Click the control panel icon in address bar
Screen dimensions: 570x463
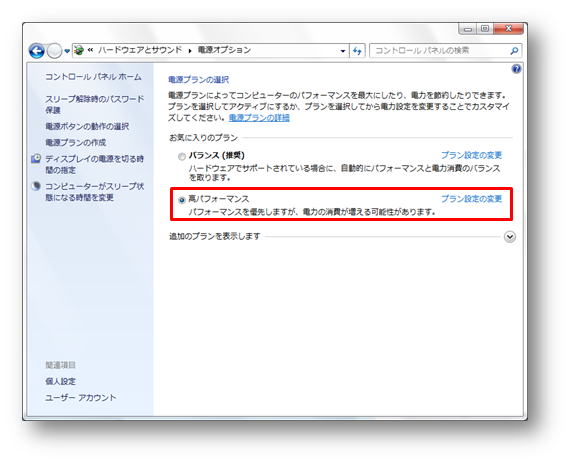tap(79, 51)
